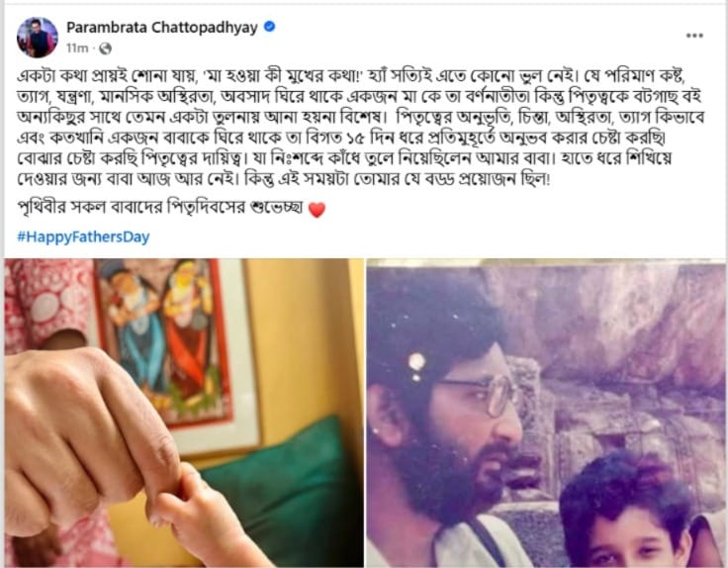Screen dimensions: 728x568
Task: Open the three-dot post options menu
Action: 694,36
